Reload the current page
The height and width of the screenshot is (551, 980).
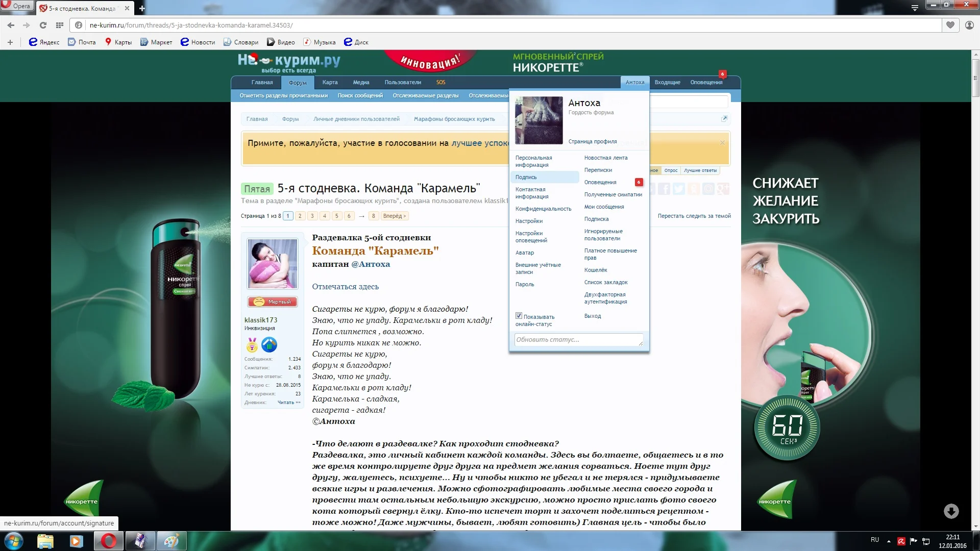(x=43, y=24)
